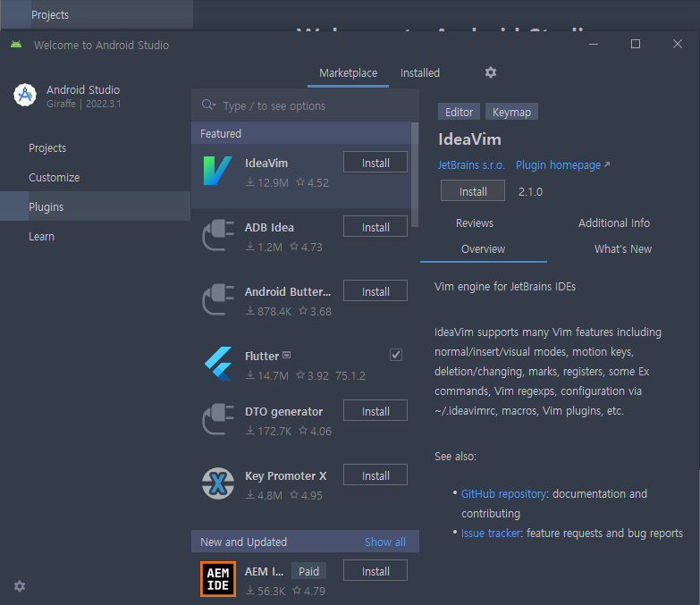700x605 pixels.
Task: Uncheck the Flutter plugin enabled checkbox
Action: click(396, 355)
